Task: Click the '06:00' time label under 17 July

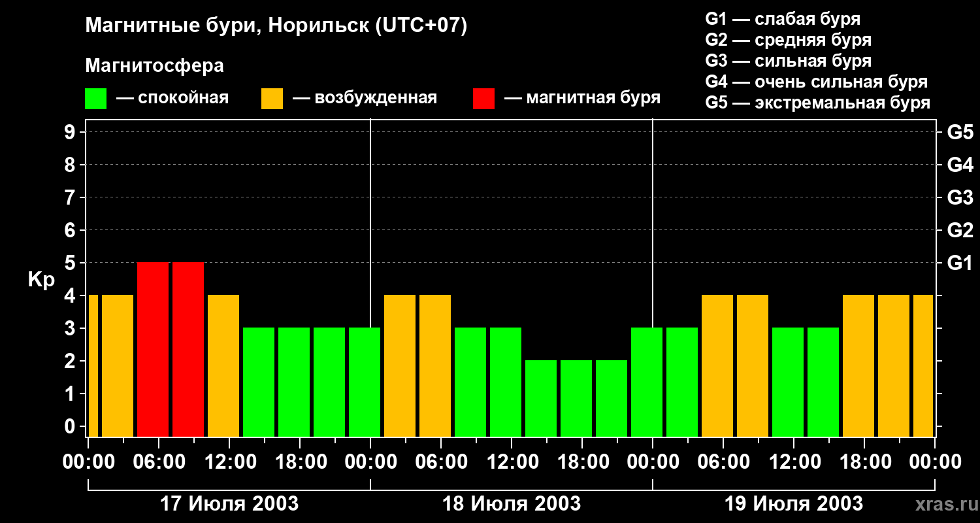Action: point(159,462)
